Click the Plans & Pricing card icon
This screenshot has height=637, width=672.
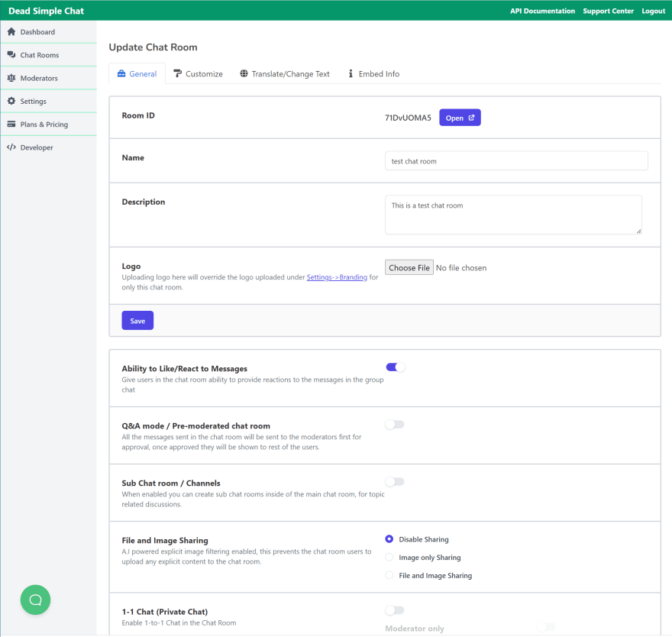click(x=11, y=124)
